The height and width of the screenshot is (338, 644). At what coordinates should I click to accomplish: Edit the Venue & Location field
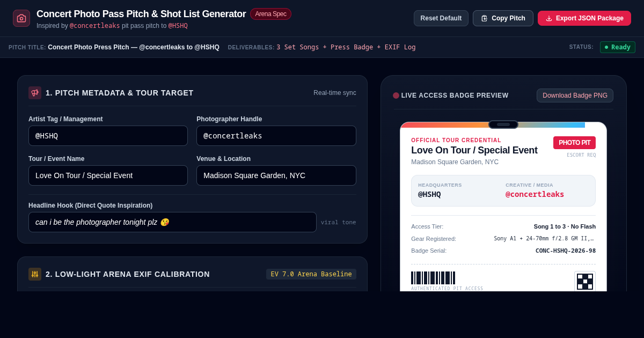[276, 175]
